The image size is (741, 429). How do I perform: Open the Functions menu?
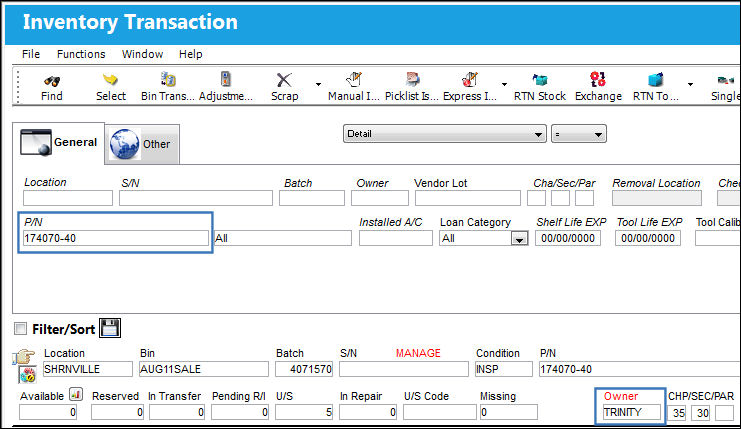[x=81, y=54]
